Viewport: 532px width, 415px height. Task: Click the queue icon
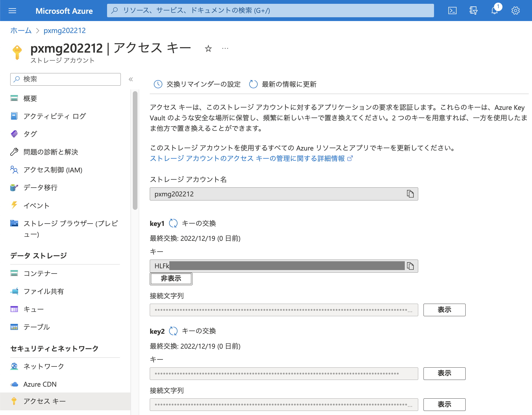point(14,309)
